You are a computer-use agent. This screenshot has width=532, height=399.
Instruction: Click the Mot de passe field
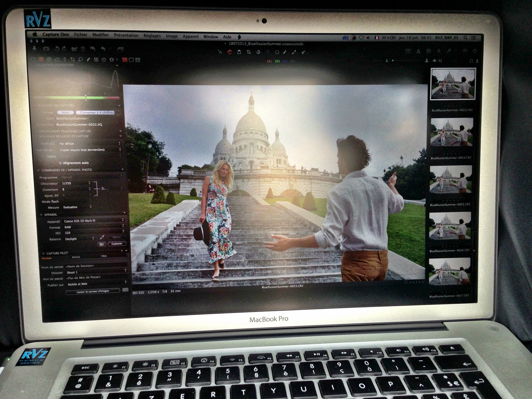pyautogui.click(x=96, y=278)
